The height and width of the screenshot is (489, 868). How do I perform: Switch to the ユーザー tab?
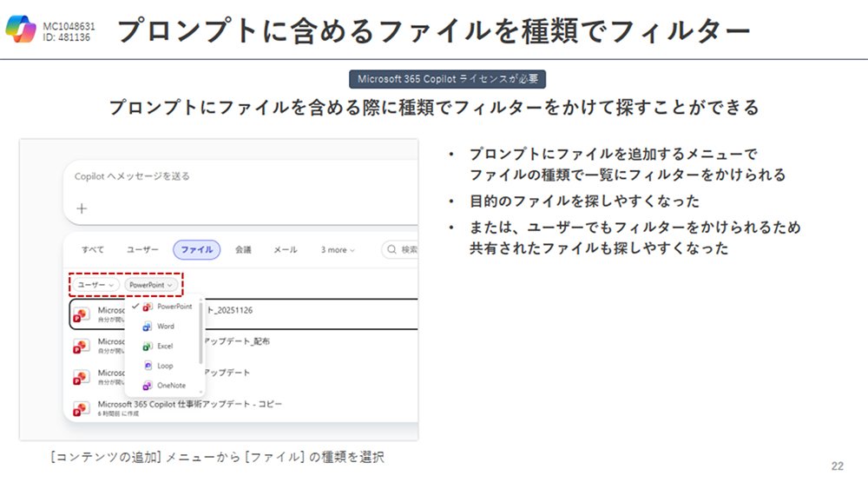142,250
